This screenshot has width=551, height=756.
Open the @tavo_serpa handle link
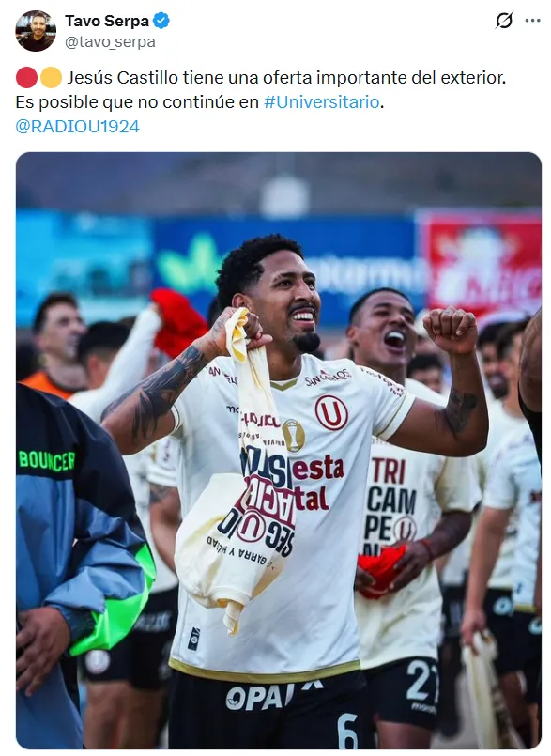pyautogui.click(x=110, y=42)
